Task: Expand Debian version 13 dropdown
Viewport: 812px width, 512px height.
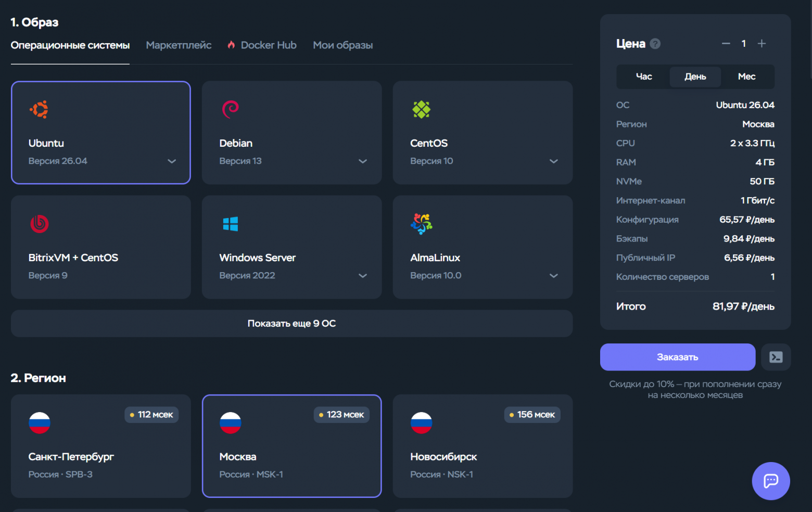Action: [363, 161]
